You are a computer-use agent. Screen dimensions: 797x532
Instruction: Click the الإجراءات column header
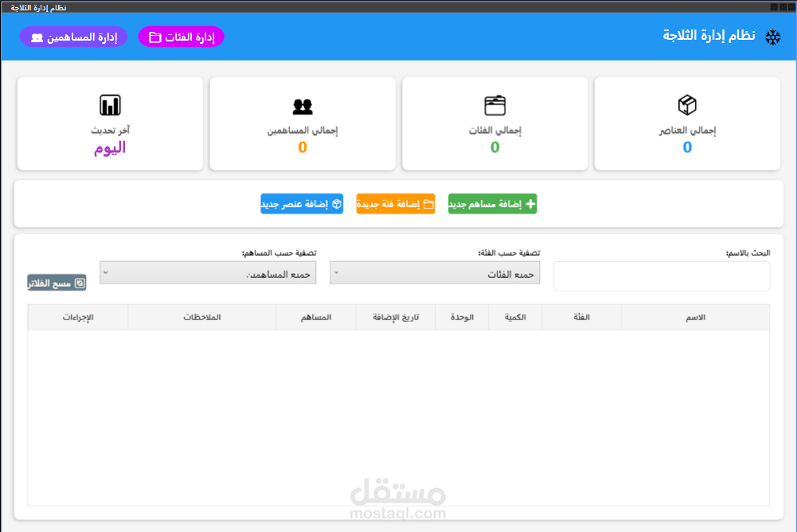tap(78, 318)
